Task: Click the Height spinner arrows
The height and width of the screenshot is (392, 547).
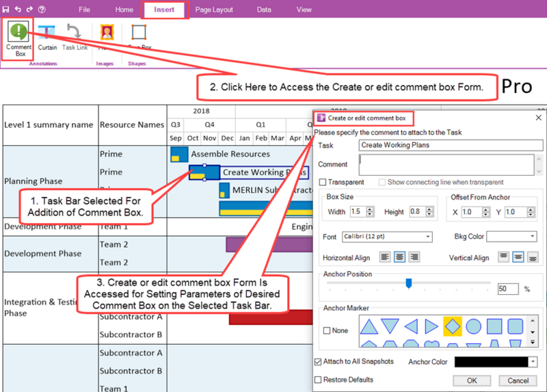Action: [429, 211]
